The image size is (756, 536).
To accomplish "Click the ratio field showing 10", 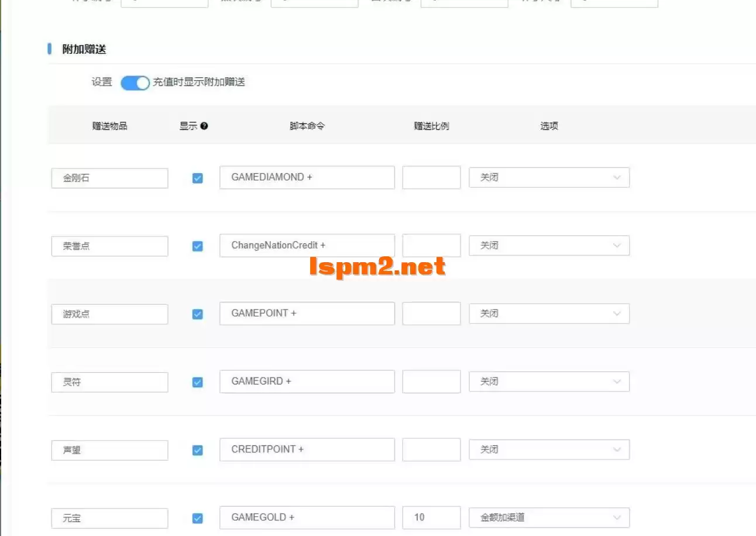I will [x=431, y=517].
